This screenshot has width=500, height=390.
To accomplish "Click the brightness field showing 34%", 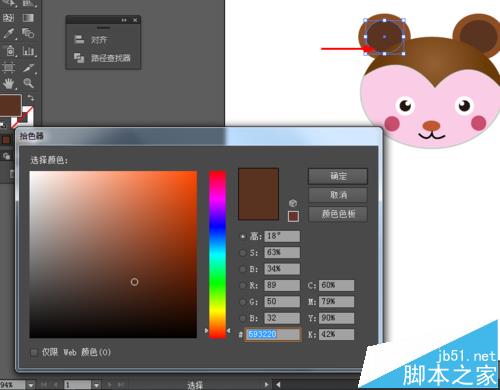I will click(282, 269).
